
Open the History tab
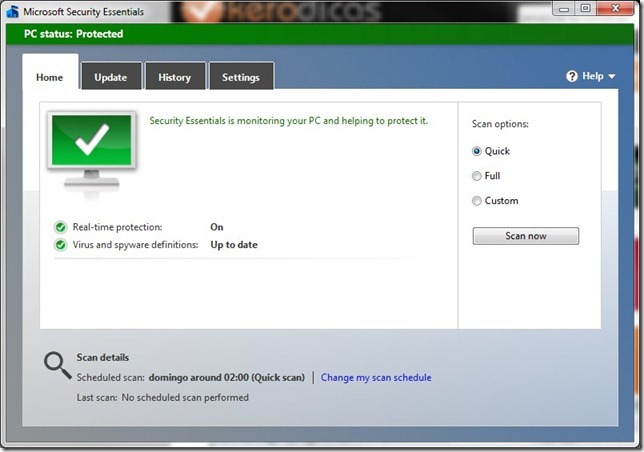coord(175,77)
